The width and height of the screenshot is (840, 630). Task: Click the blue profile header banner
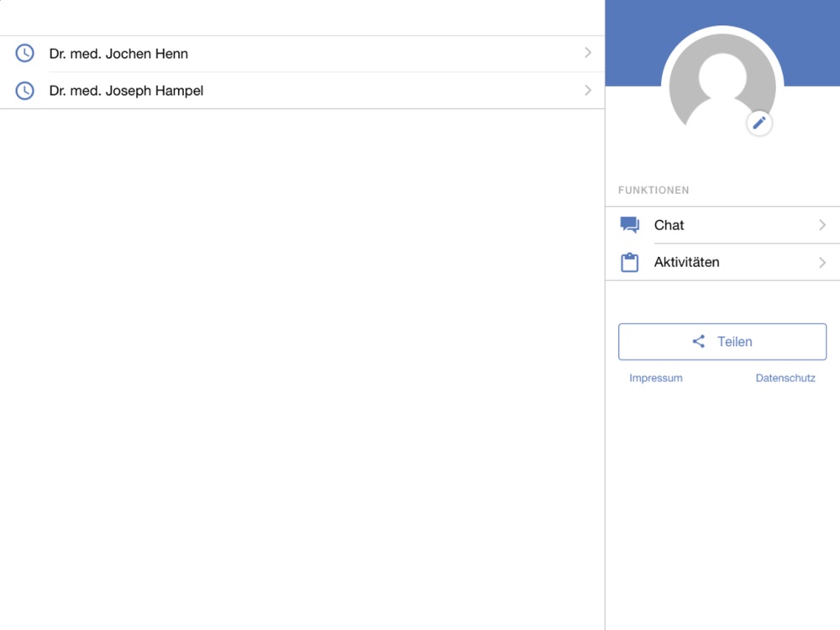tap(634, 42)
